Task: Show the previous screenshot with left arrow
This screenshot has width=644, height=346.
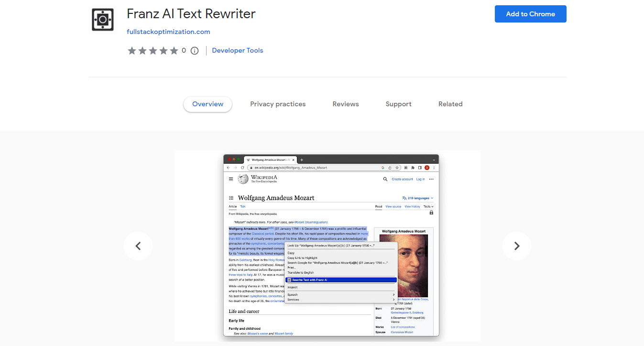Action: coord(138,246)
